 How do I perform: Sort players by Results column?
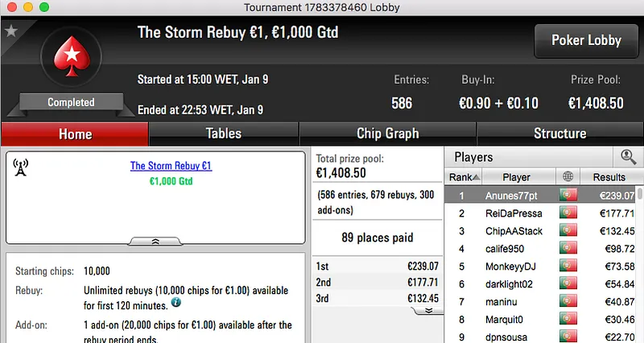point(609,177)
